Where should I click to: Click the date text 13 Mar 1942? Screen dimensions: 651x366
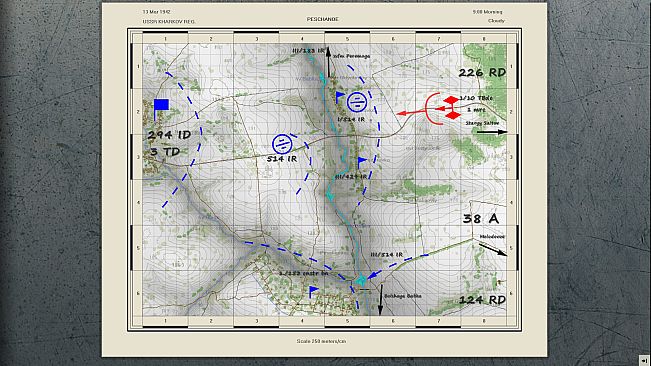click(x=157, y=12)
